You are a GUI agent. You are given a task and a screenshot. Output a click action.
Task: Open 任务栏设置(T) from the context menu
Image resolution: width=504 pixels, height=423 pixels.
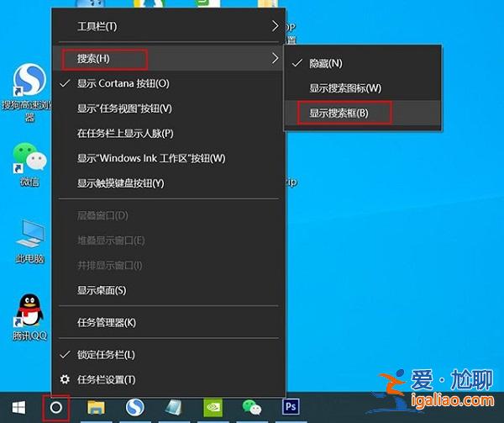tap(168, 379)
